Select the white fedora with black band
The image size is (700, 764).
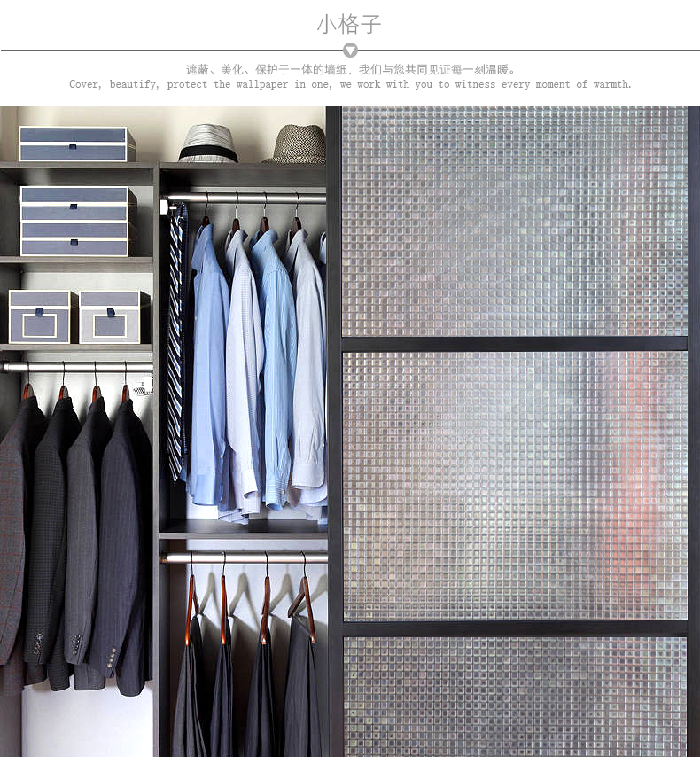coord(208,144)
